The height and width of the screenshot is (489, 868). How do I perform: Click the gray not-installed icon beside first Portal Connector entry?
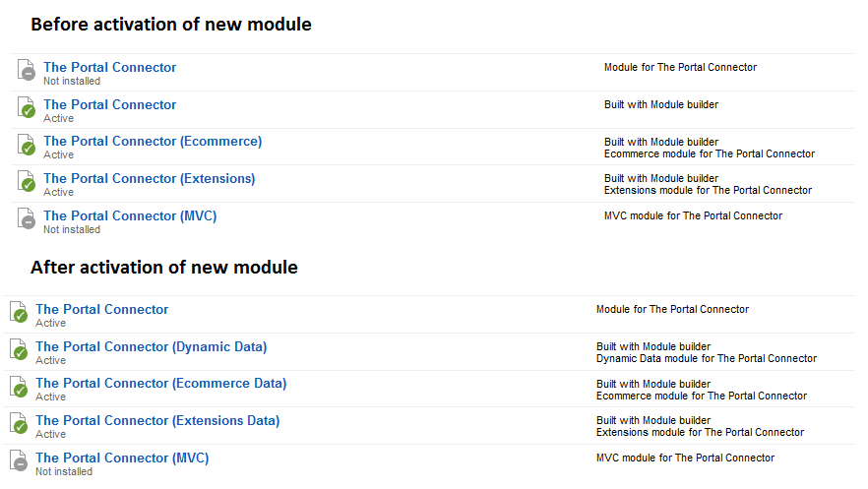26,70
